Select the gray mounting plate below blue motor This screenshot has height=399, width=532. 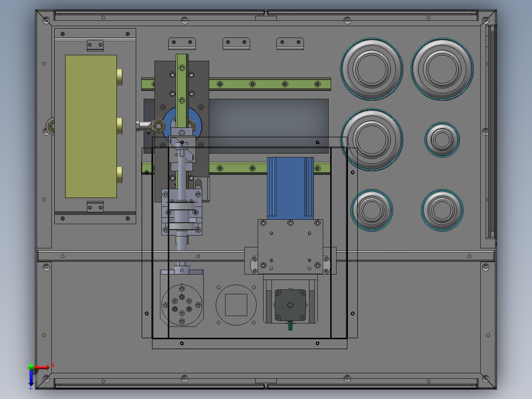[290, 247]
